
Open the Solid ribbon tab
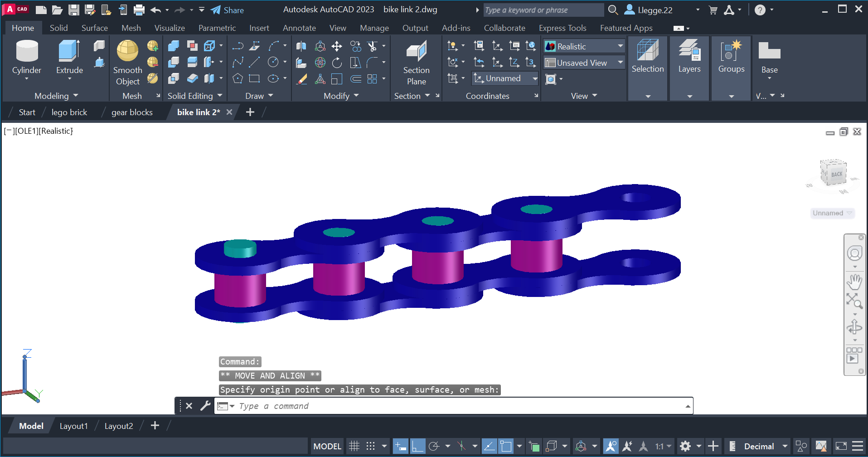pos(58,28)
